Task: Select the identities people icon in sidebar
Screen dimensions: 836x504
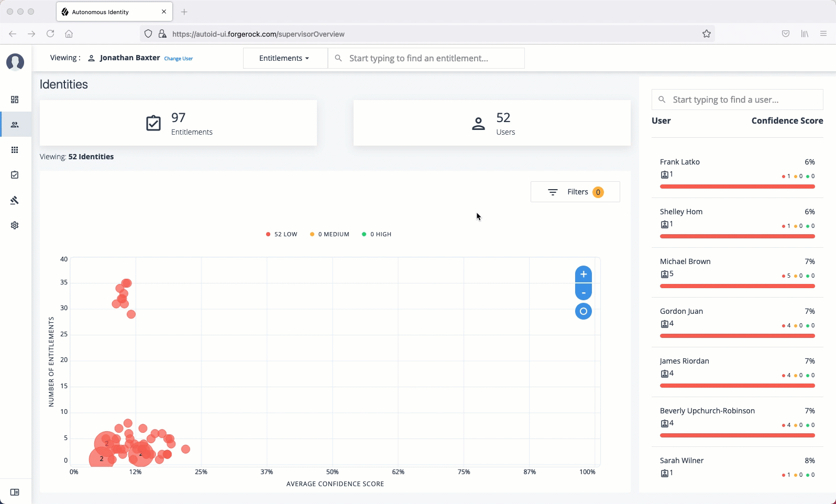Action: pyautogui.click(x=15, y=125)
